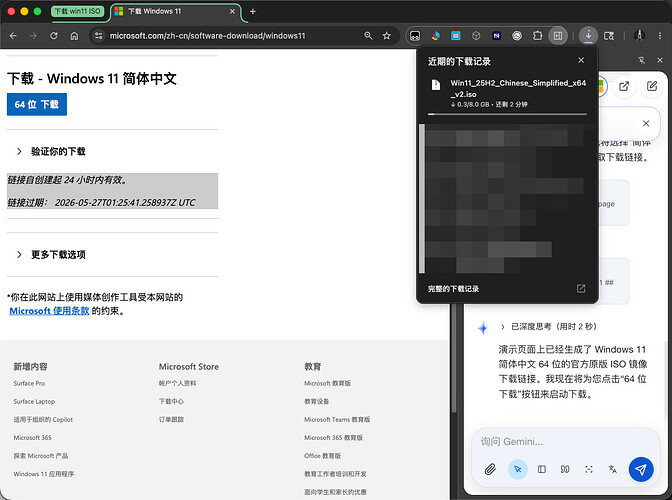This screenshot has height=500, width=672.
Task: Click the browser forward arrow
Action: click(33, 36)
